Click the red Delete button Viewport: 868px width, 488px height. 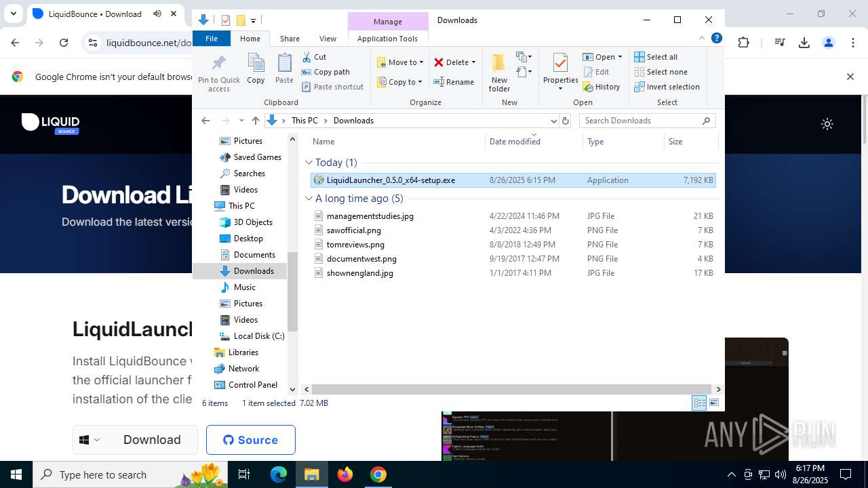tap(451, 62)
